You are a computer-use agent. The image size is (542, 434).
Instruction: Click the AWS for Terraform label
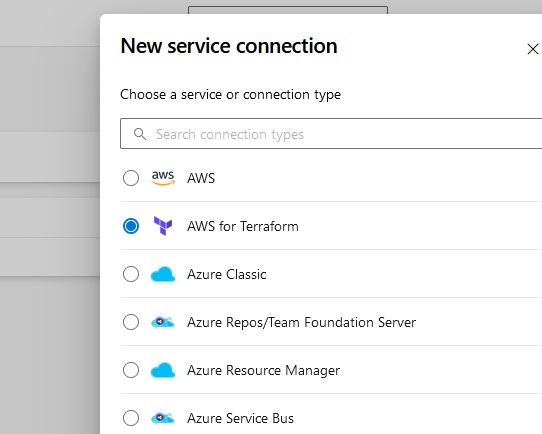243,226
